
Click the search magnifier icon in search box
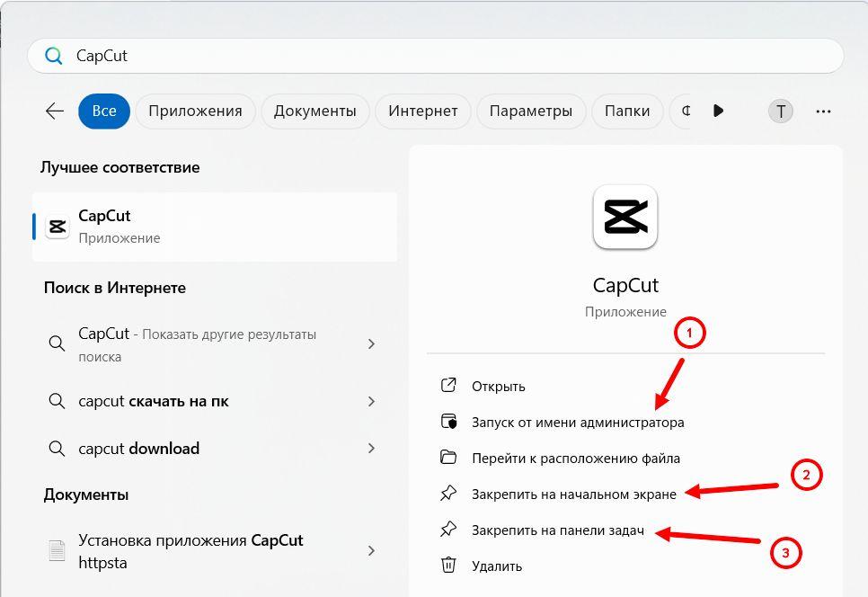point(54,56)
